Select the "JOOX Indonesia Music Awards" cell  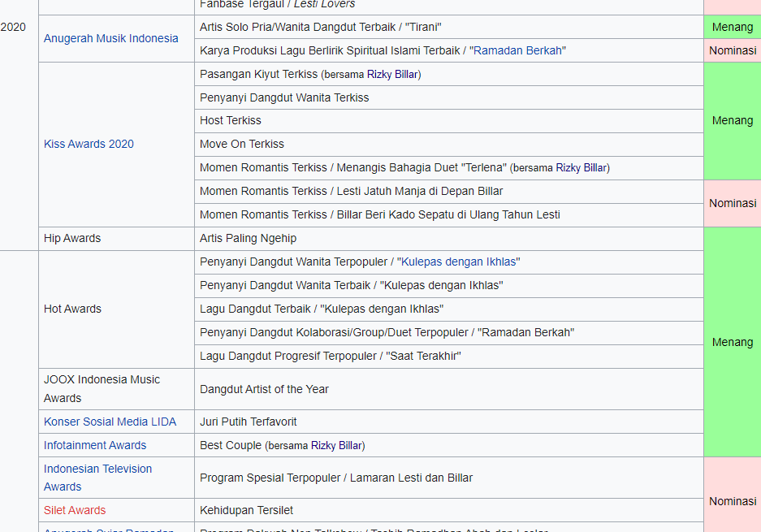click(x=116, y=389)
